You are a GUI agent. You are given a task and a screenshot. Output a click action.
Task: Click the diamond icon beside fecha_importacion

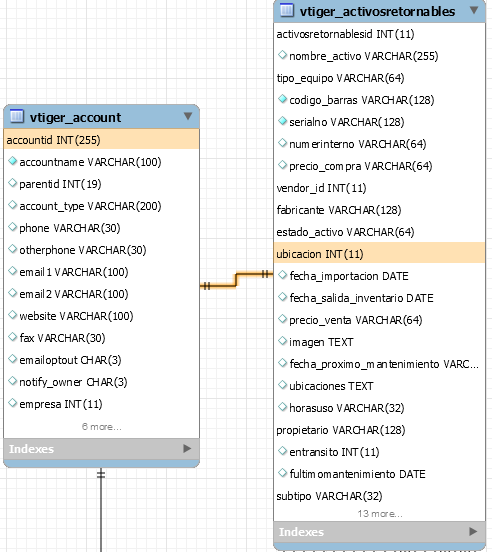[282, 275]
